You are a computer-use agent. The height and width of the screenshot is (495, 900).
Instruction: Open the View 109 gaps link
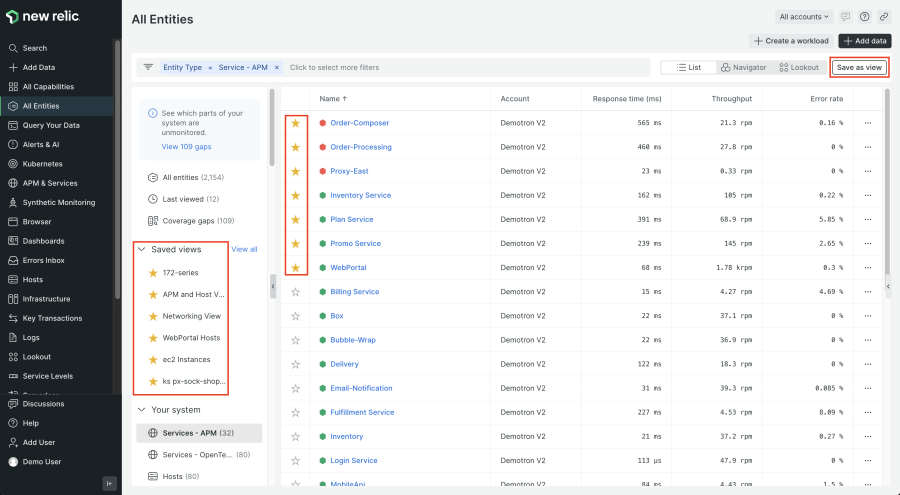point(186,147)
